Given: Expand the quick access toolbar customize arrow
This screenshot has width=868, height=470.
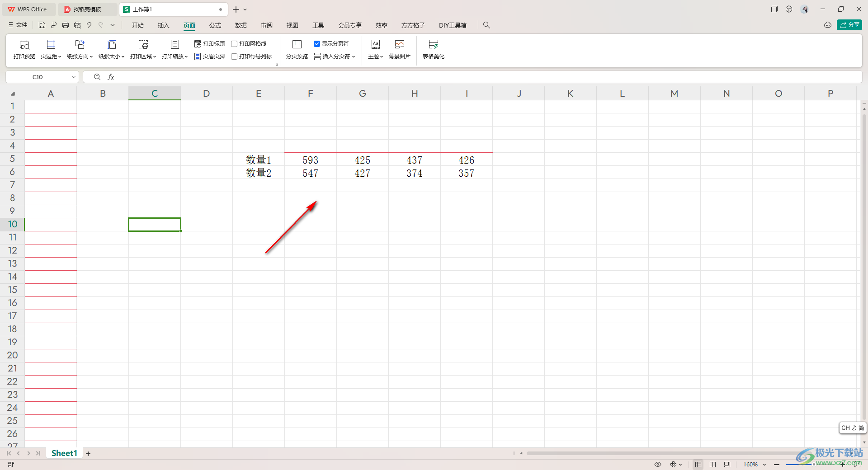Looking at the screenshot, I should tap(113, 25).
